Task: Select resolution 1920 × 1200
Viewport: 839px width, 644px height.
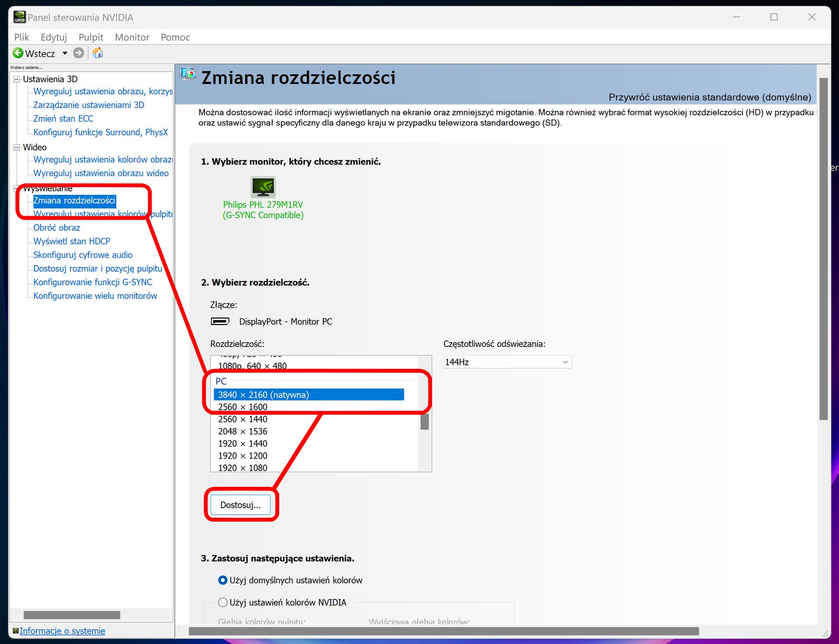Action: pyautogui.click(x=309, y=456)
